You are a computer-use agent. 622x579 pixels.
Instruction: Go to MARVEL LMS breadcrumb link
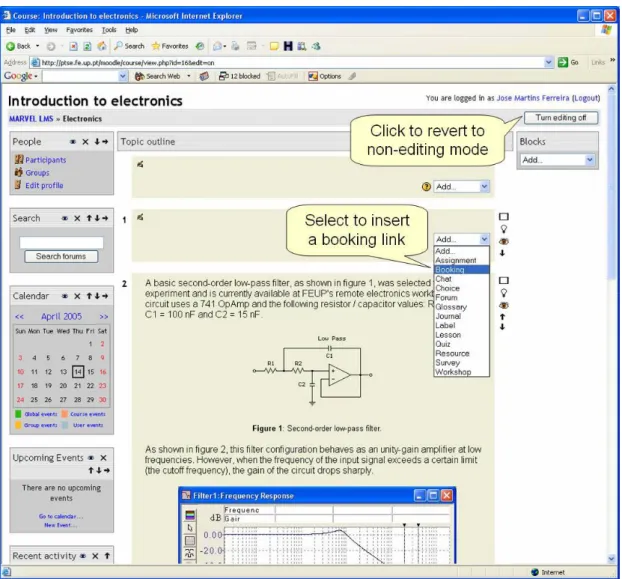click(x=31, y=119)
